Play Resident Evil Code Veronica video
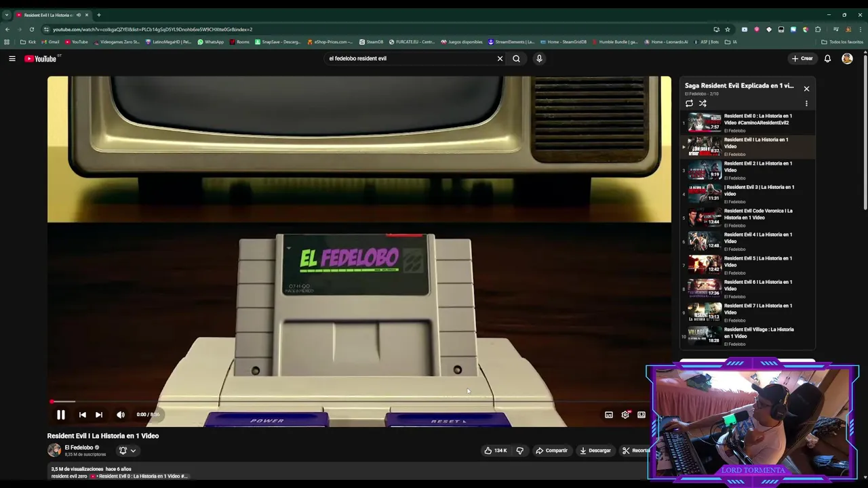Image resolution: width=868 pixels, height=488 pixels. click(748, 218)
